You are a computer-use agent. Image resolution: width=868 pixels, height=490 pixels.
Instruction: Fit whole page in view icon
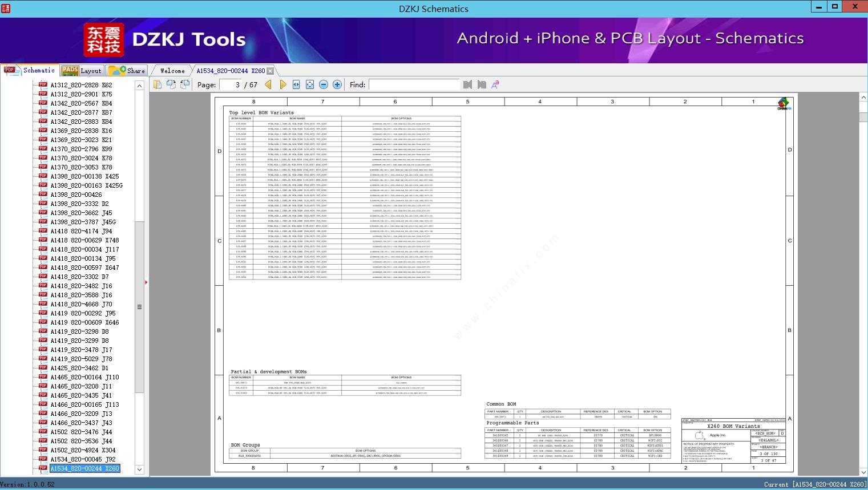(310, 84)
